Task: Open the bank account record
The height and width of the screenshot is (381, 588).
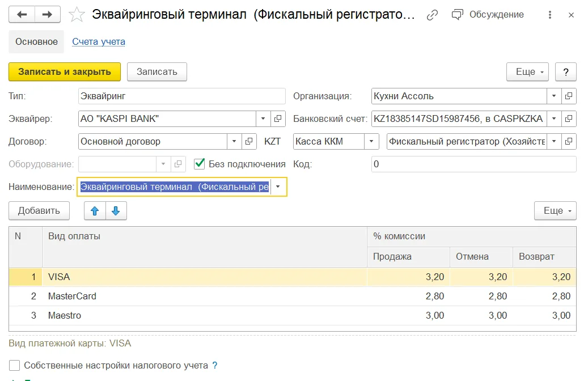Action: click(569, 118)
